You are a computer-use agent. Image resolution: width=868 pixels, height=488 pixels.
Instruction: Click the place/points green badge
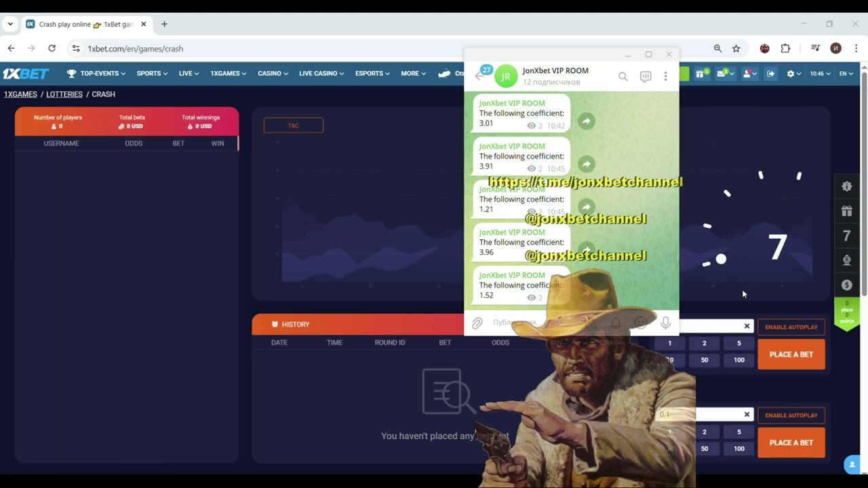pos(846,313)
